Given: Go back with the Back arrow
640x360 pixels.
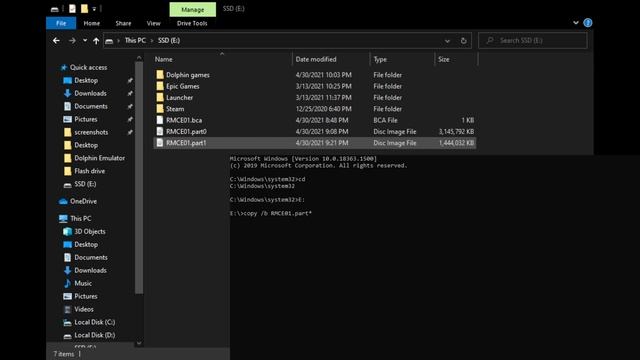Looking at the screenshot, I should (56, 40).
